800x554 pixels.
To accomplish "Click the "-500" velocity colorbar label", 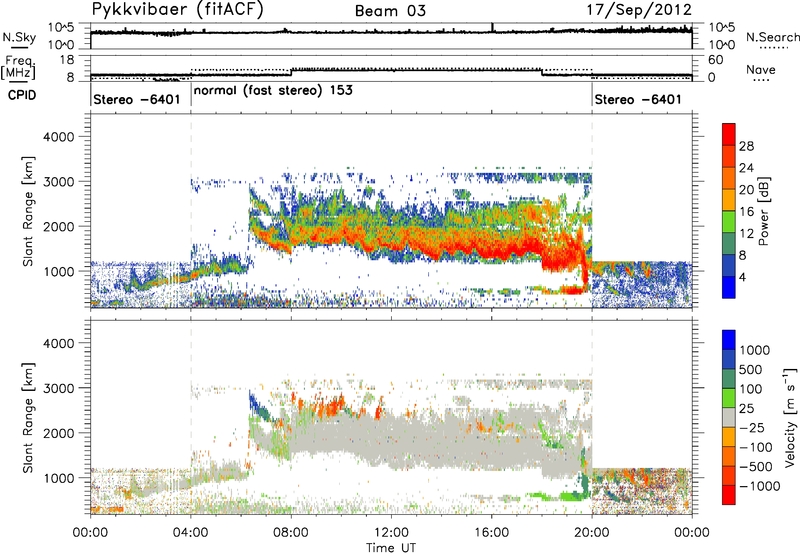I will [756, 467].
